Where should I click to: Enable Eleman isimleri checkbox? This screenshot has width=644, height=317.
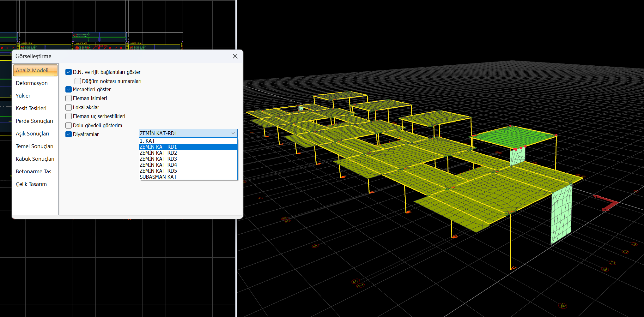tap(69, 98)
